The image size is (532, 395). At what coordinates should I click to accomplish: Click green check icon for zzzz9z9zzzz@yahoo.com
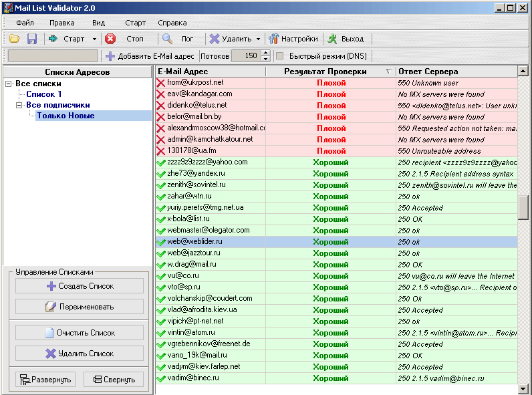(x=161, y=162)
